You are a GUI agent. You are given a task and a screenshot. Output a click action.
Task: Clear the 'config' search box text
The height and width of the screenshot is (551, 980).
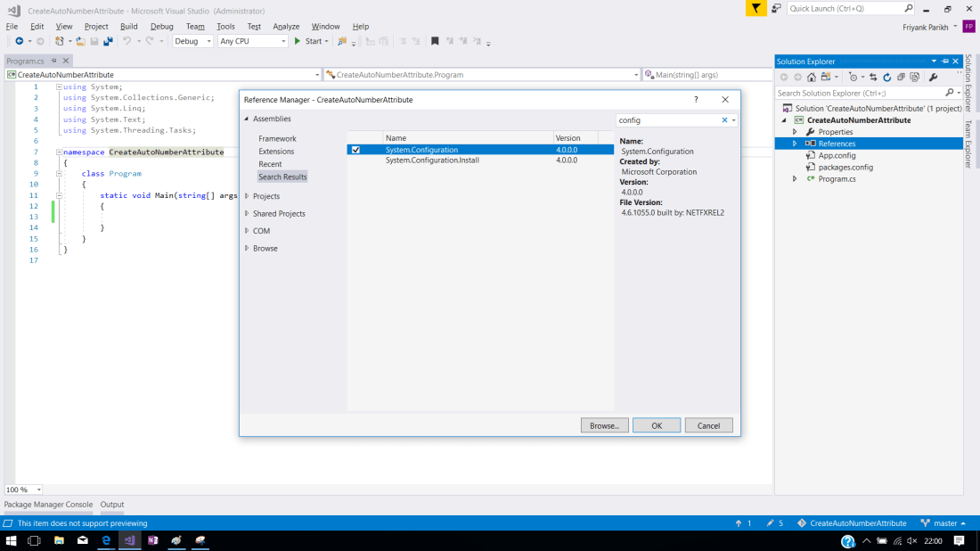click(724, 120)
